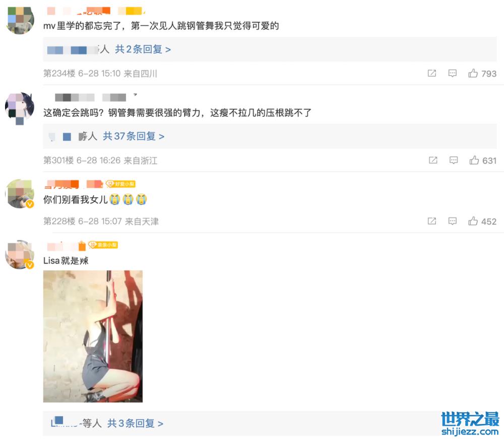Screen dimensions: 504x439
Task: Open the share icon on floor 234 comment
Action: tap(432, 74)
